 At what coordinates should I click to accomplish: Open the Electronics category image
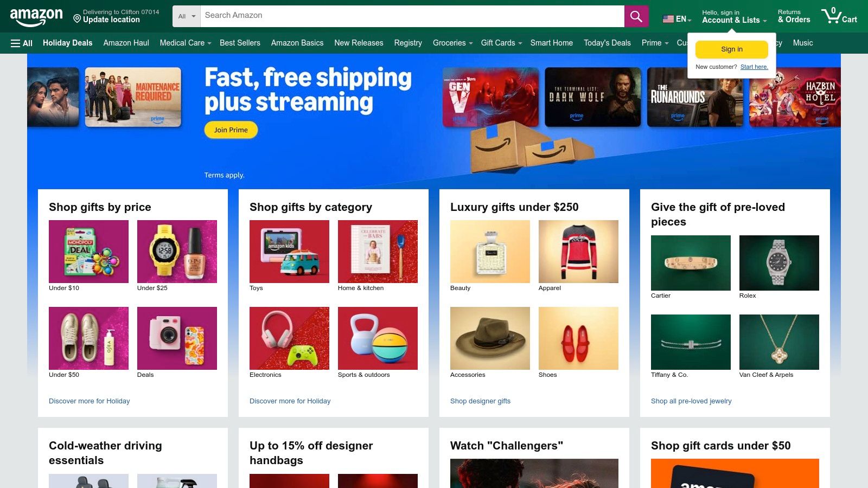point(289,338)
